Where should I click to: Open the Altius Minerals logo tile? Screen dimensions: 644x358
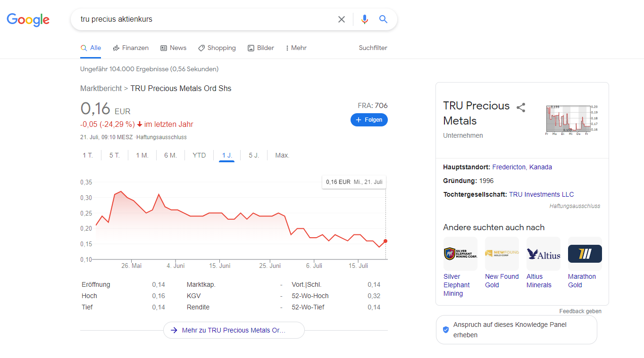pyautogui.click(x=543, y=254)
